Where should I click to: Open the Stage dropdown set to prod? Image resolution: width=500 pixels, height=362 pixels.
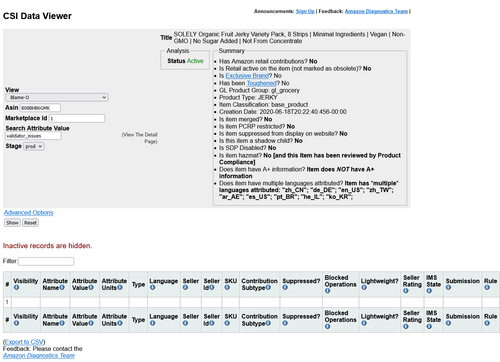(34, 146)
